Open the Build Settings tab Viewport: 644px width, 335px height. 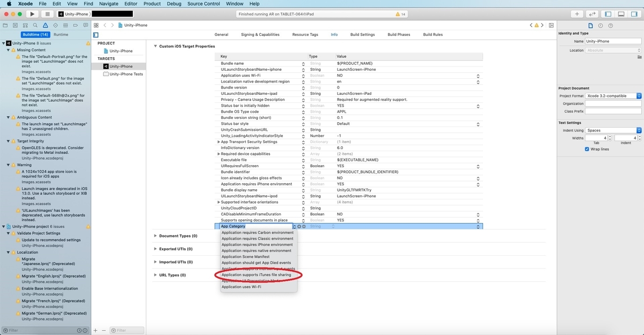pos(363,34)
